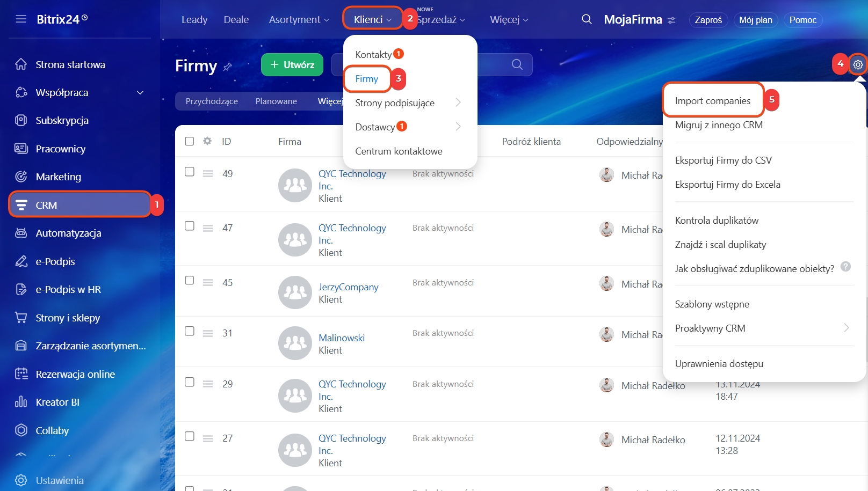Select Import companies from settings menu
This screenshot has width=868, height=491.
(x=712, y=101)
